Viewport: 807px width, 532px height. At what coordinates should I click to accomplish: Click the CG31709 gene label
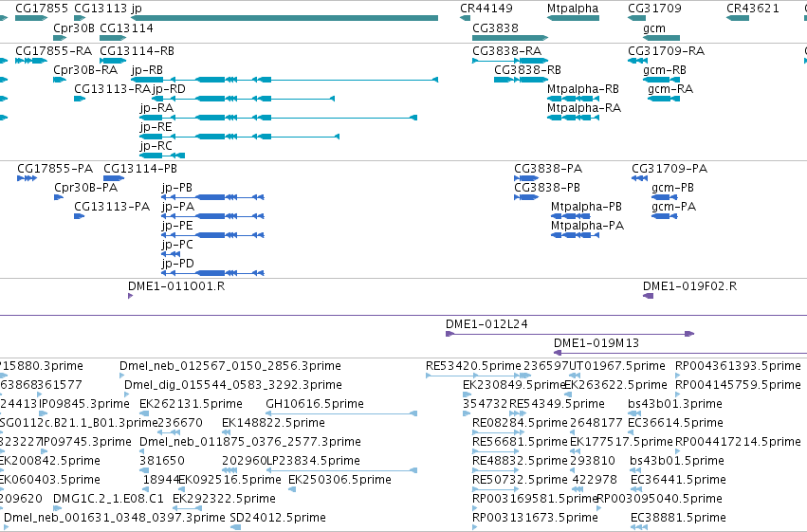point(654,9)
